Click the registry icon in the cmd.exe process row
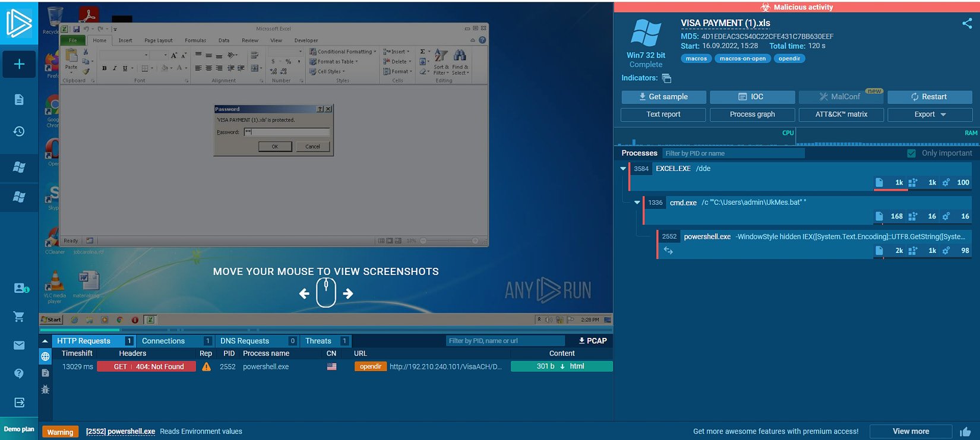 pyautogui.click(x=913, y=216)
